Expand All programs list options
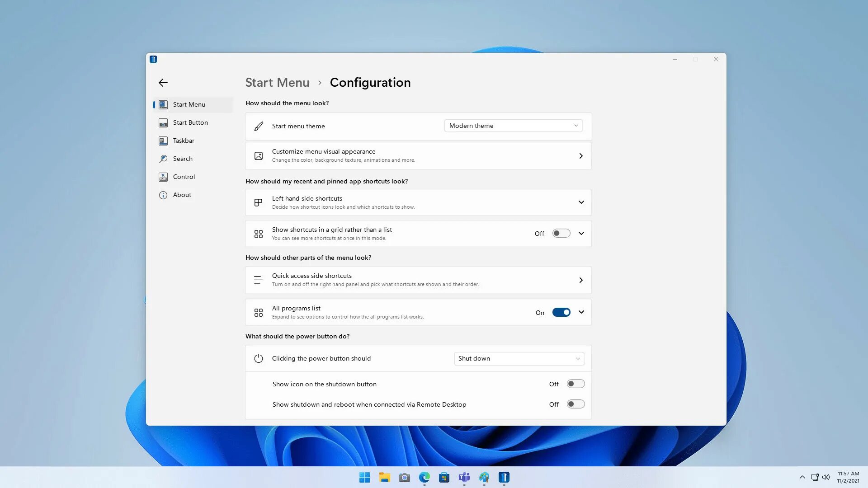This screenshot has width=868, height=488. tap(581, 312)
